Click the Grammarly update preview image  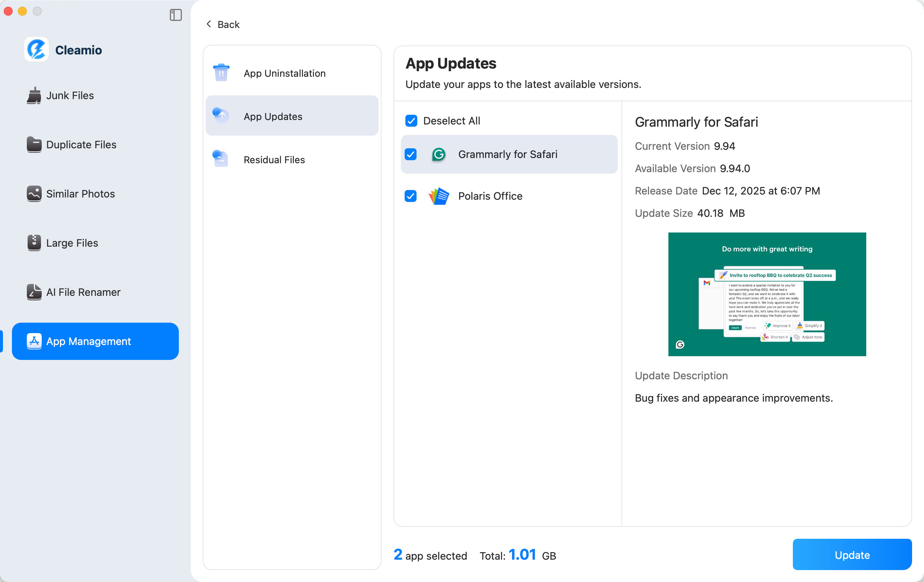767,295
